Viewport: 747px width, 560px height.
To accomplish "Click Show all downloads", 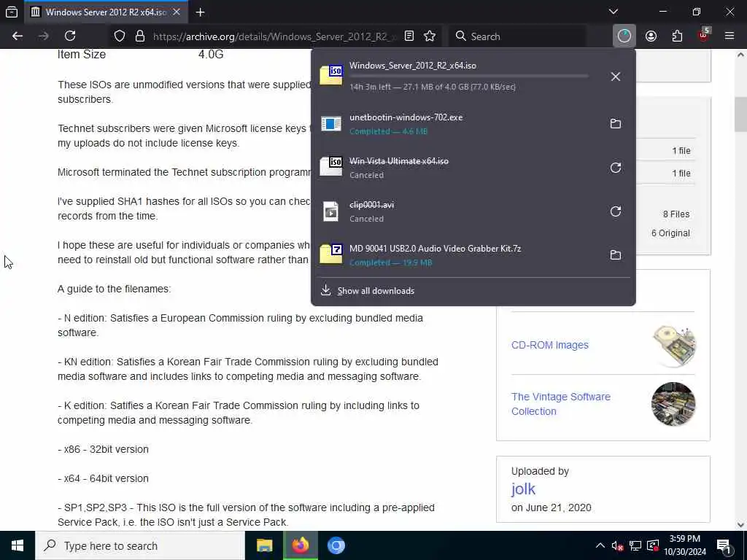I will 376,291.
